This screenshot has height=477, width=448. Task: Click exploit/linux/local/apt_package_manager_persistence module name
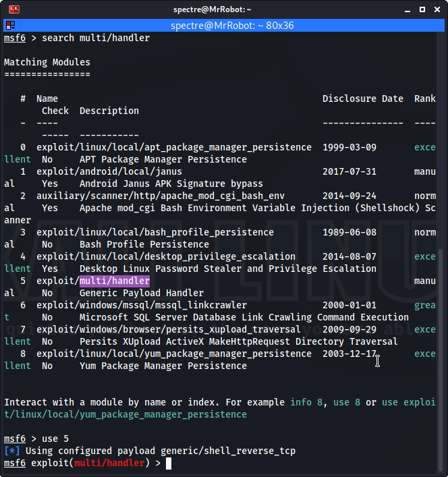pos(174,147)
